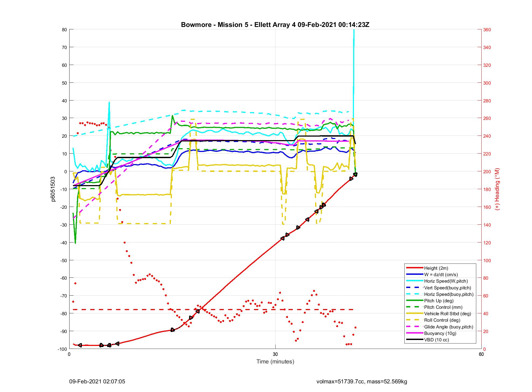Click the -50 tick on the left axis
This screenshot has width=532, height=392.
(x=63, y=260)
